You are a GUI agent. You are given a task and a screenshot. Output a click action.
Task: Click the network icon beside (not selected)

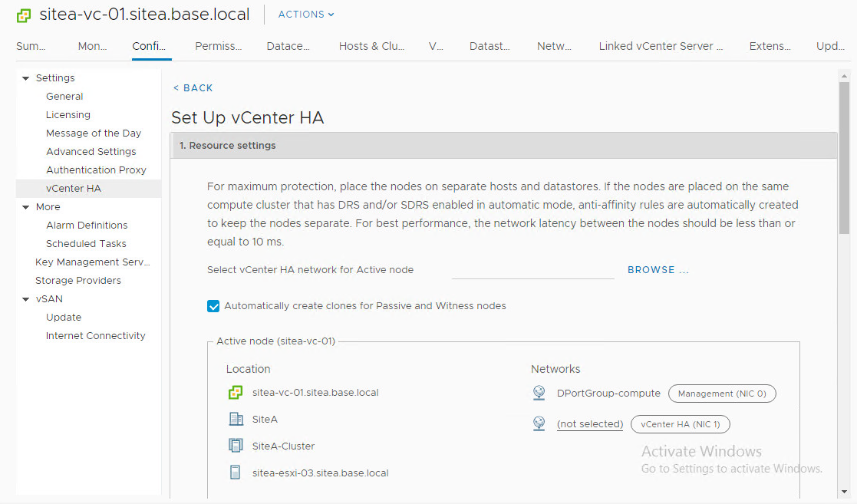pyautogui.click(x=539, y=423)
